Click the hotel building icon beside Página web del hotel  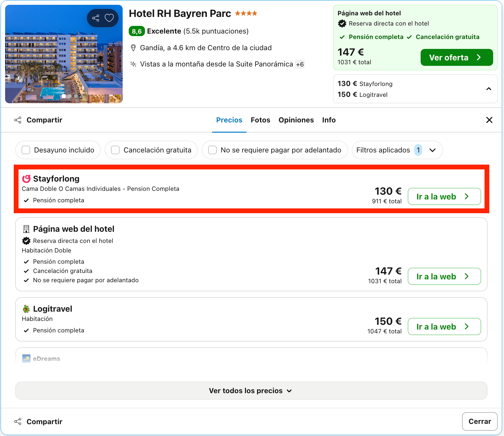26,229
